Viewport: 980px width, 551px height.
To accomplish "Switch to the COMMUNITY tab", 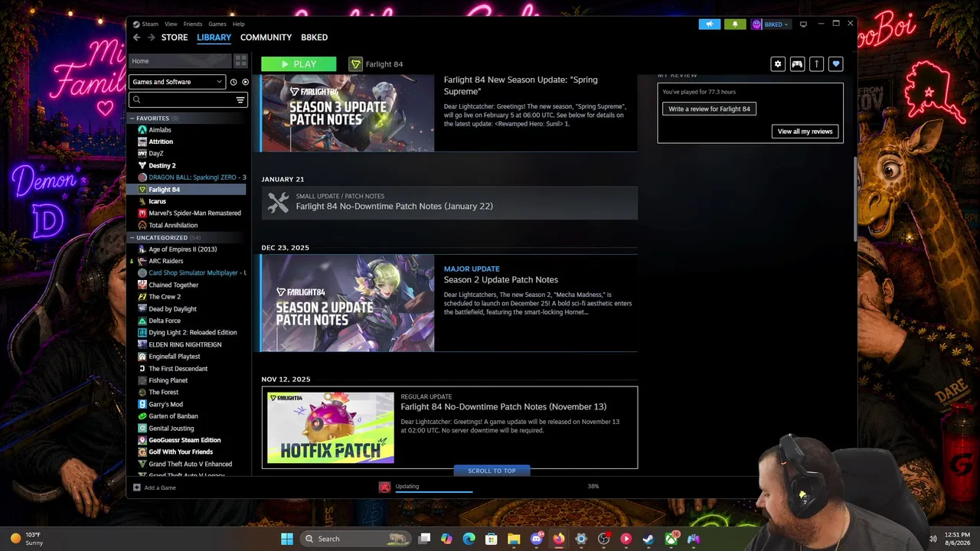I will tap(266, 37).
